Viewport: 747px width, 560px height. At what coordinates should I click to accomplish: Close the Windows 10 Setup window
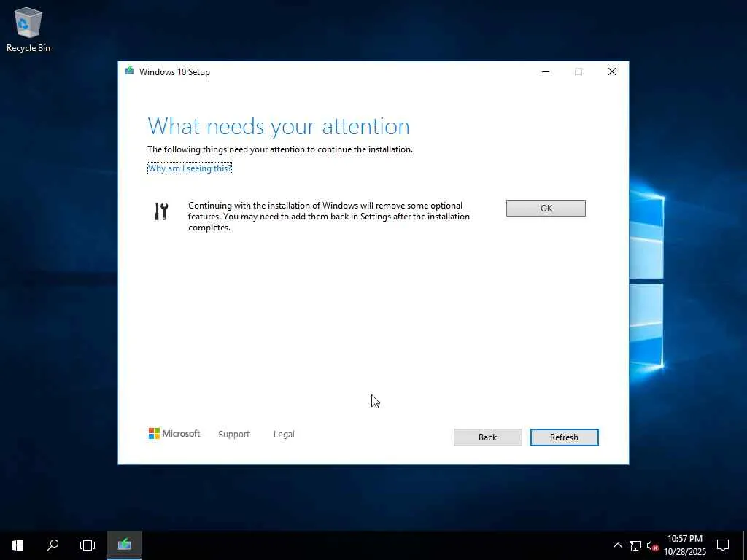coord(612,71)
